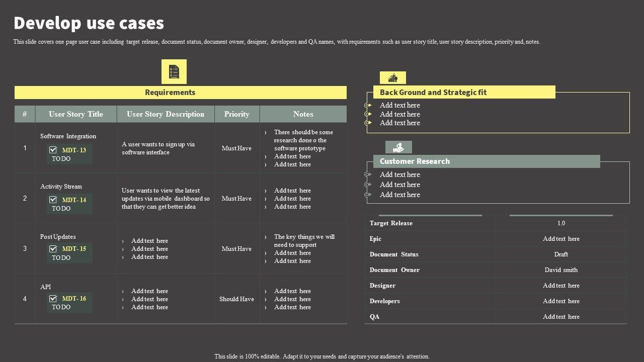
Task: Toggle the MDT-13 checkbox
Action: [x=53, y=150]
